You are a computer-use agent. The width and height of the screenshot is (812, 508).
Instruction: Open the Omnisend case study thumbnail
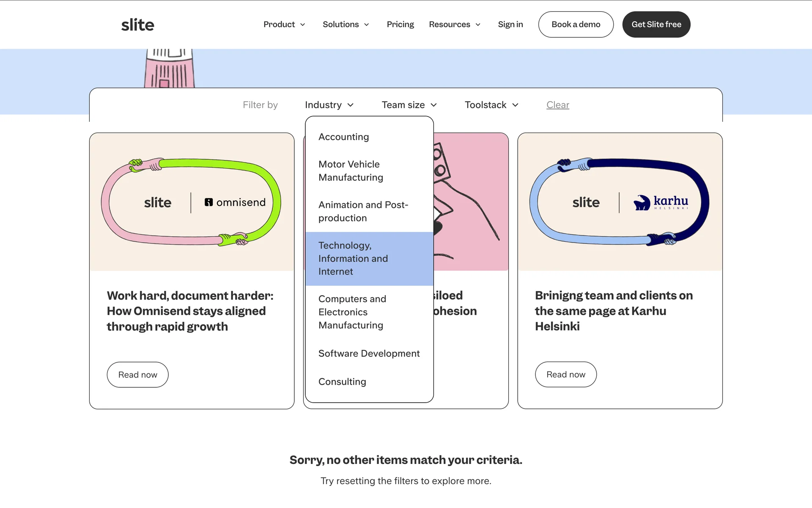pyautogui.click(x=192, y=202)
